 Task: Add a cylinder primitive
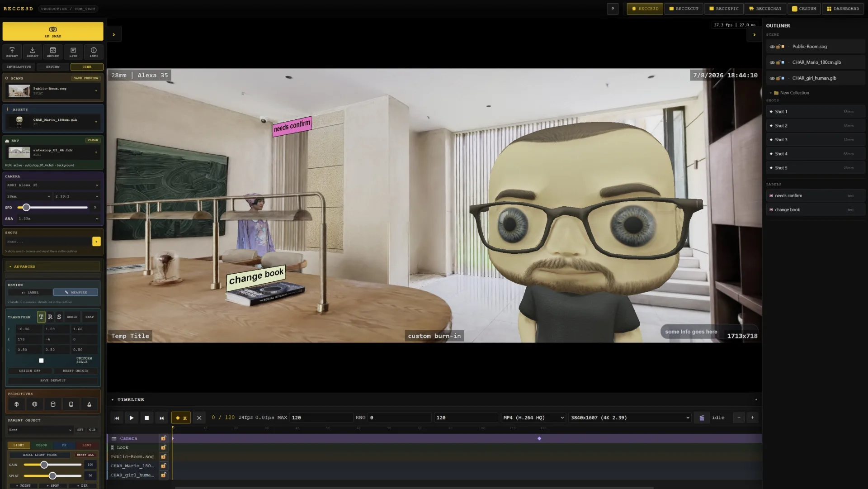pos(53,404)
